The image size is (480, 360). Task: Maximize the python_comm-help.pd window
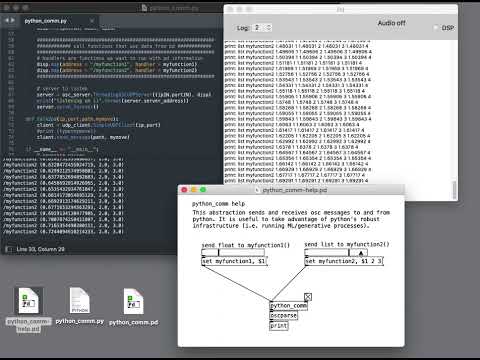click(x=203, y=190)
